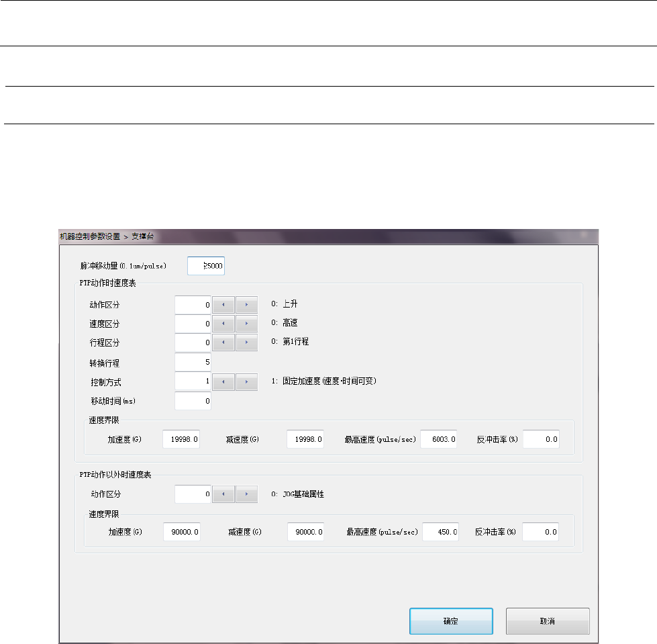Edit PTP 加速度(G) field showing 19998.0
657x644 pixels.
coord(181,439)
